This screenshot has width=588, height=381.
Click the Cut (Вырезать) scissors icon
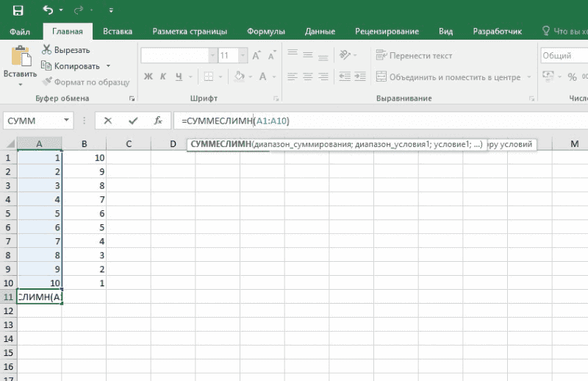[48, 50]
